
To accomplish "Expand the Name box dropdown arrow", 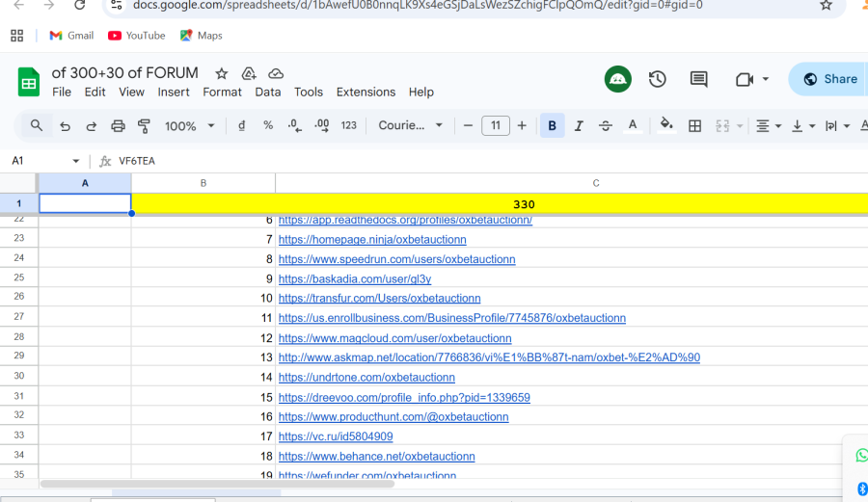I will tap(76, 161).
